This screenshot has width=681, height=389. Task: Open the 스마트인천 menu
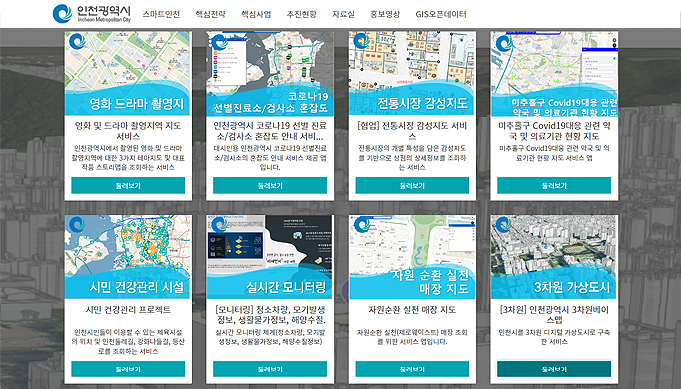pos(161,14)
